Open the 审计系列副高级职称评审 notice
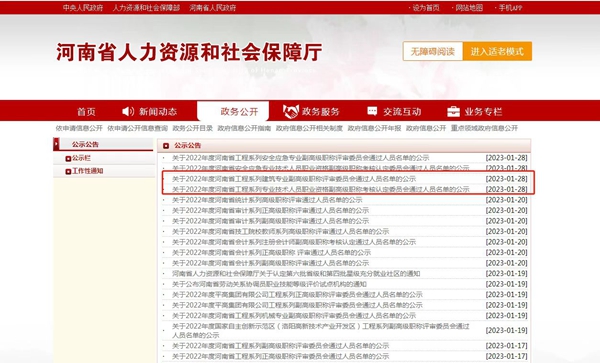 click(270, 221)
